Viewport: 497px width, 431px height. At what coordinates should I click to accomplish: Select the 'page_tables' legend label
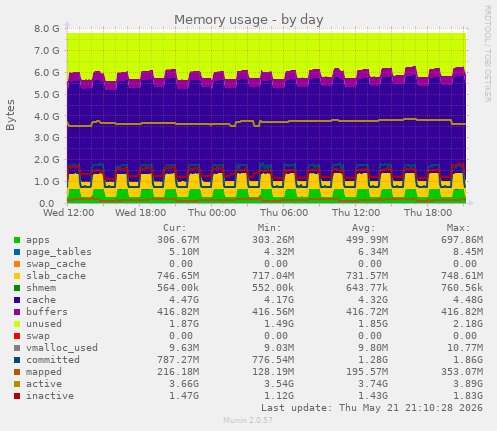(59, 252)
